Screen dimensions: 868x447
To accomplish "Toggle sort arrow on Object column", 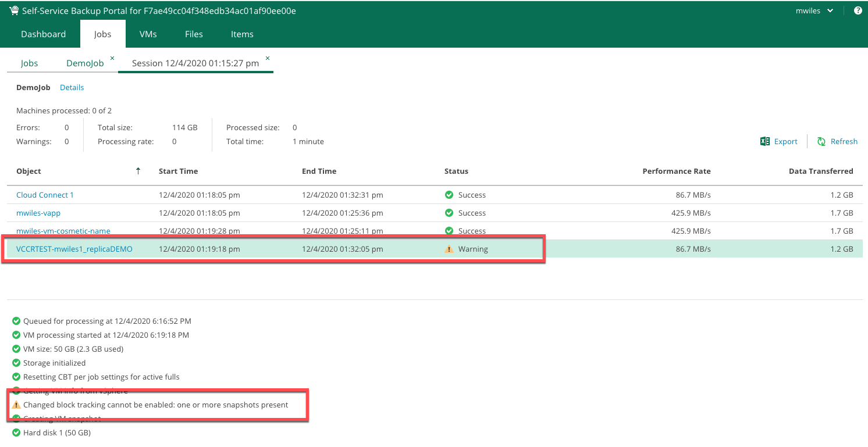I will click(x=138, y=171).
